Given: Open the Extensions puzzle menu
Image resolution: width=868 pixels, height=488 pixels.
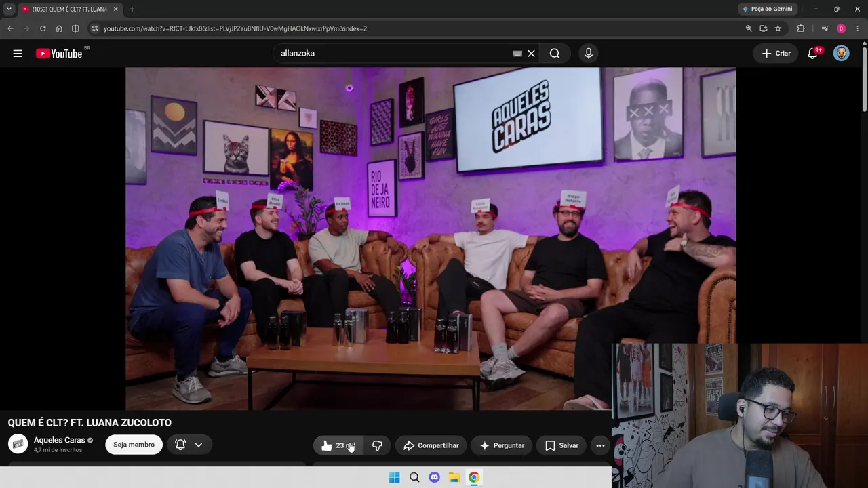Looking at the screenshot, I should tap(801, 28).
